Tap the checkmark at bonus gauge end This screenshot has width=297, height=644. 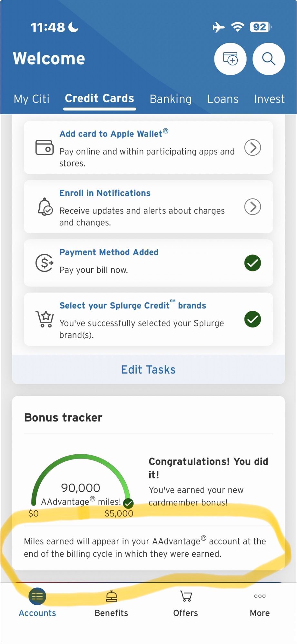coord(128,503)
